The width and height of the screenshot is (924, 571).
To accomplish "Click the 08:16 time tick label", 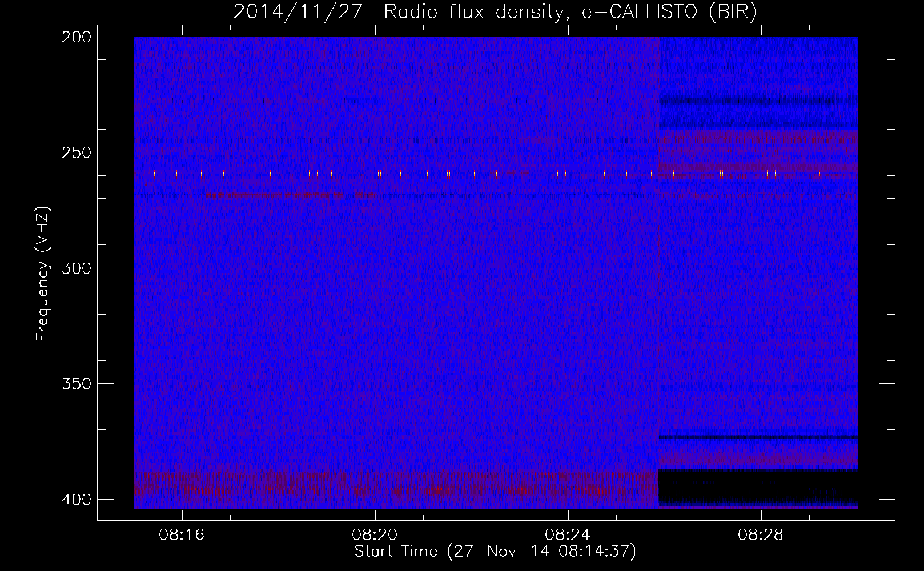I will (x=182, y=535).
